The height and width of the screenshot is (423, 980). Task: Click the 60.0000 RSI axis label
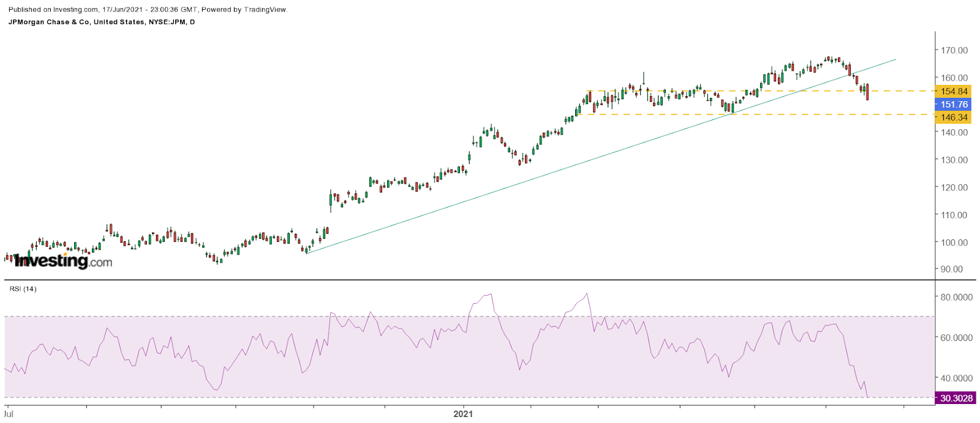click(x=957, y=338)
